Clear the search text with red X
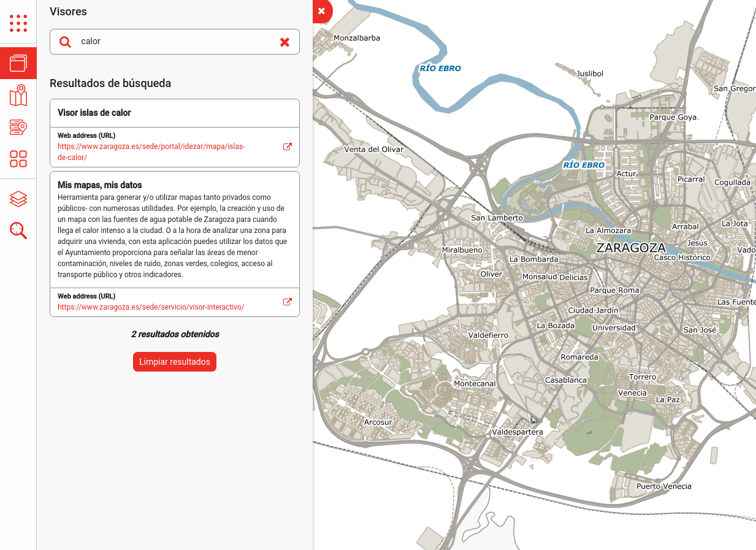 point(284,42)
